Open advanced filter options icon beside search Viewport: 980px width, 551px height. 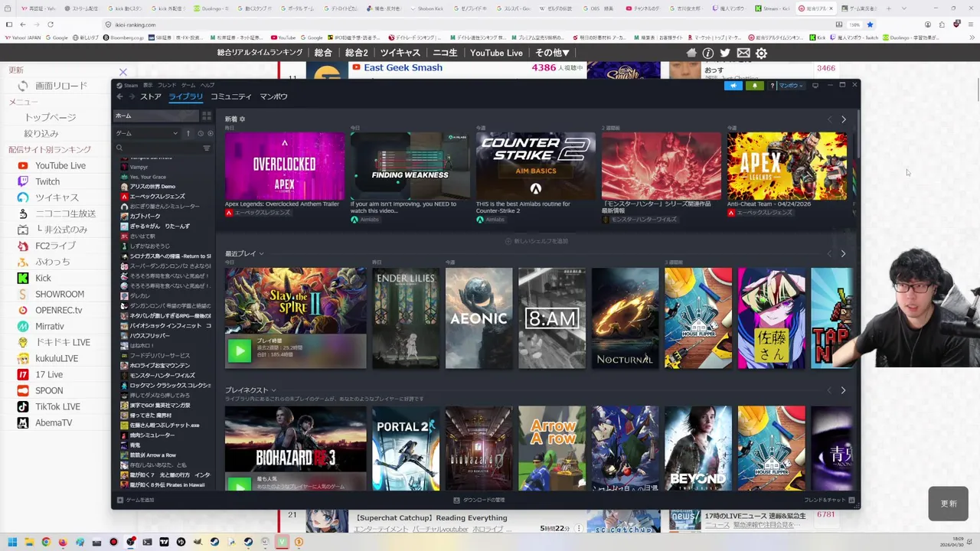pos(207,148)
